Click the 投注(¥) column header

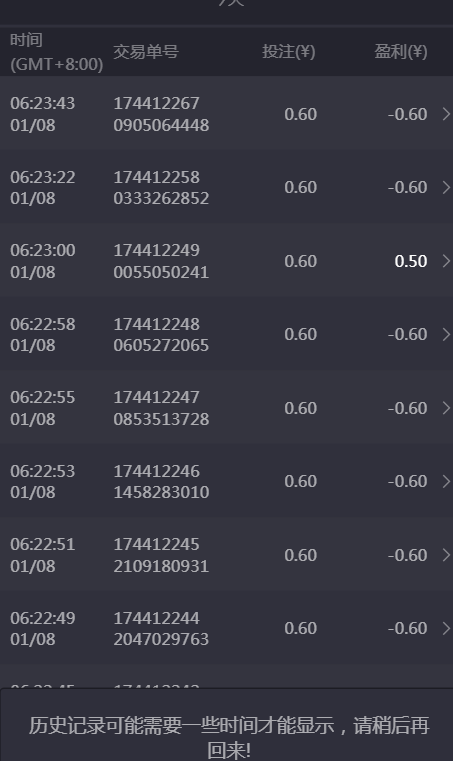[289, 51]
